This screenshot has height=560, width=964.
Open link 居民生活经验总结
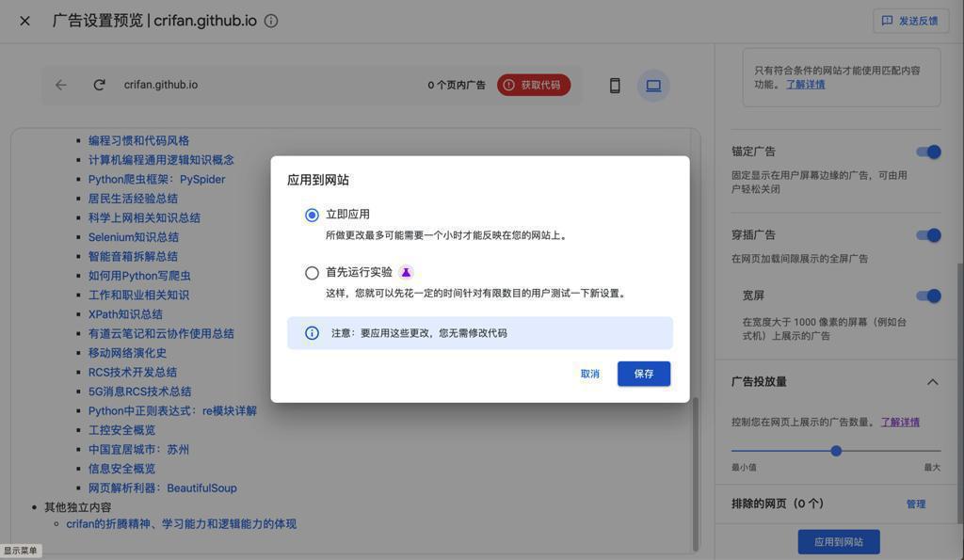pyautogui.click(x=133, y=199)
